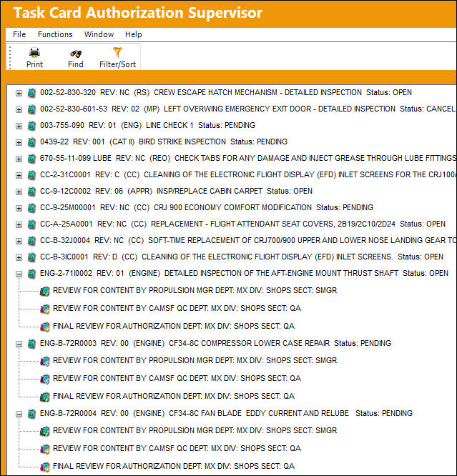Click task card icon for 0439-22 bird strike
Image resolution: width=457 pixels, height=476 pixels.
pos(31,142)
